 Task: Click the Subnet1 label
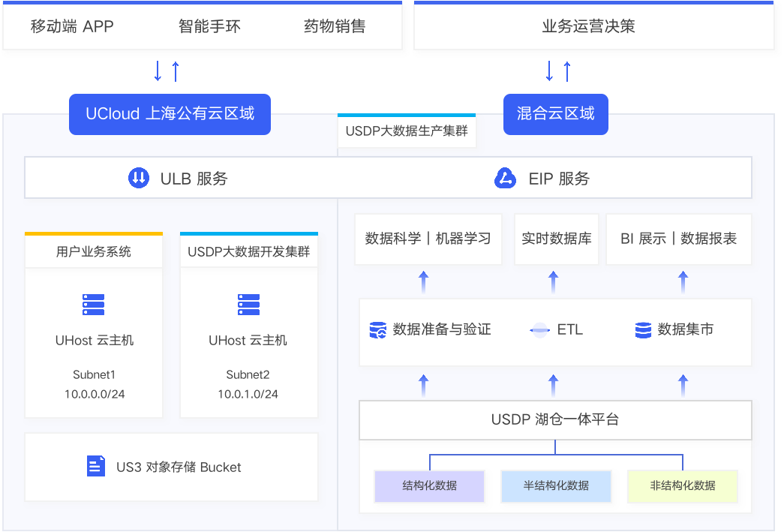tap(94, 374)
